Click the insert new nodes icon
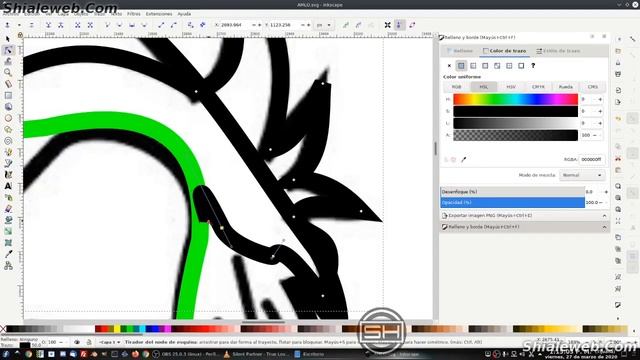640x360 pixels. click(7, 25)
